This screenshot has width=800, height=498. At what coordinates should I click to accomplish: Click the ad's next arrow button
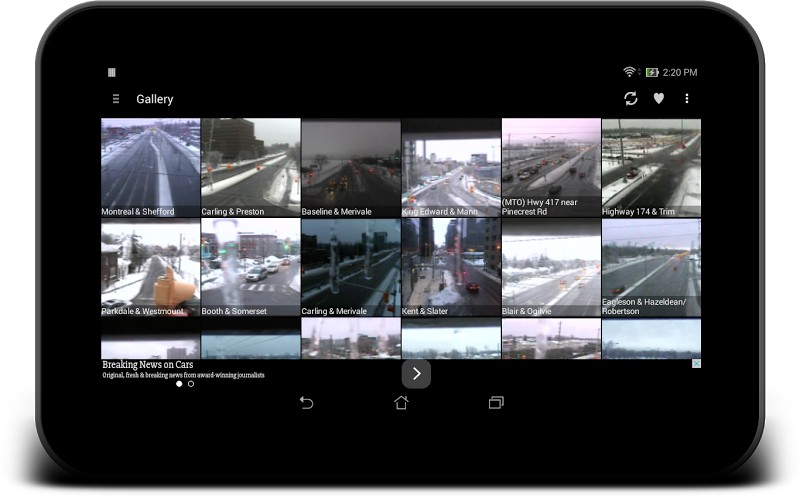pyautogui.click(x=416, y=374)
